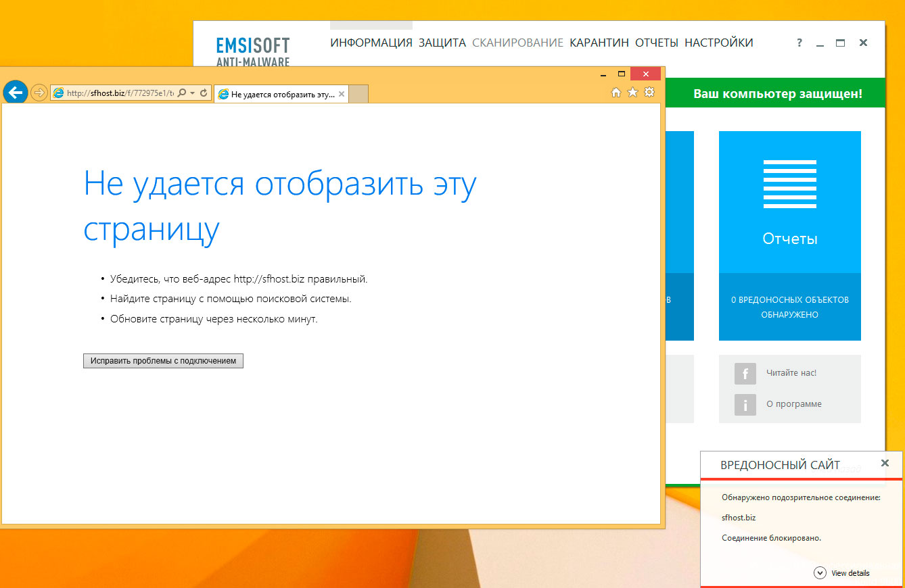Switch to the ОТЧЕТЫ tab in Emsisoft
This screenshot has width=905, height=588.
657,43
